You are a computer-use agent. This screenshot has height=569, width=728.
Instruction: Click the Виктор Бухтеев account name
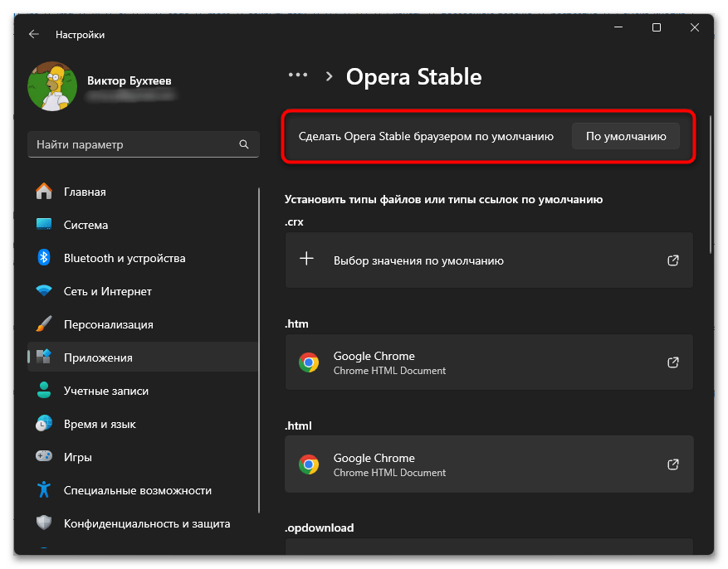pyautogui.click(x=129, y=80)
